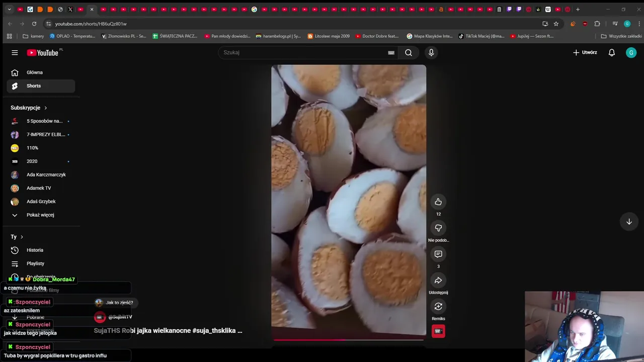Open the kamery bookmark folder
Image resolution: width=644 pixels, height=362 pixels.
tap(33, 36)
